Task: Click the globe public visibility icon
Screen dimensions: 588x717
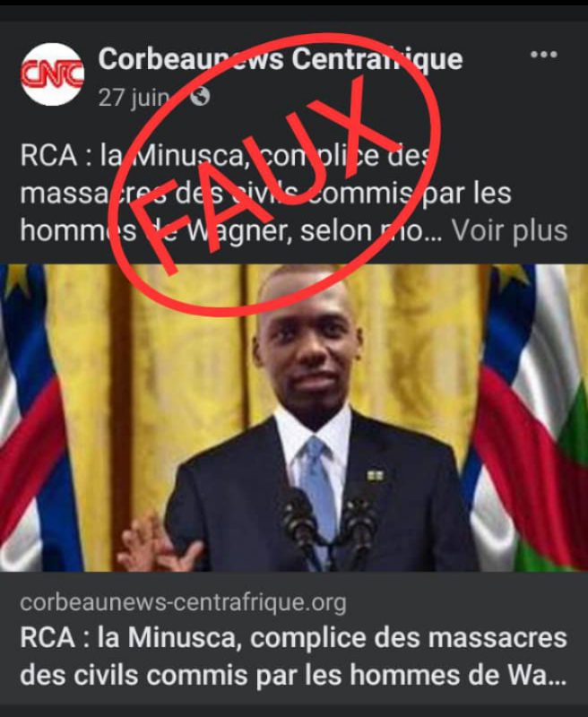Action: click(x=200, y=97)
